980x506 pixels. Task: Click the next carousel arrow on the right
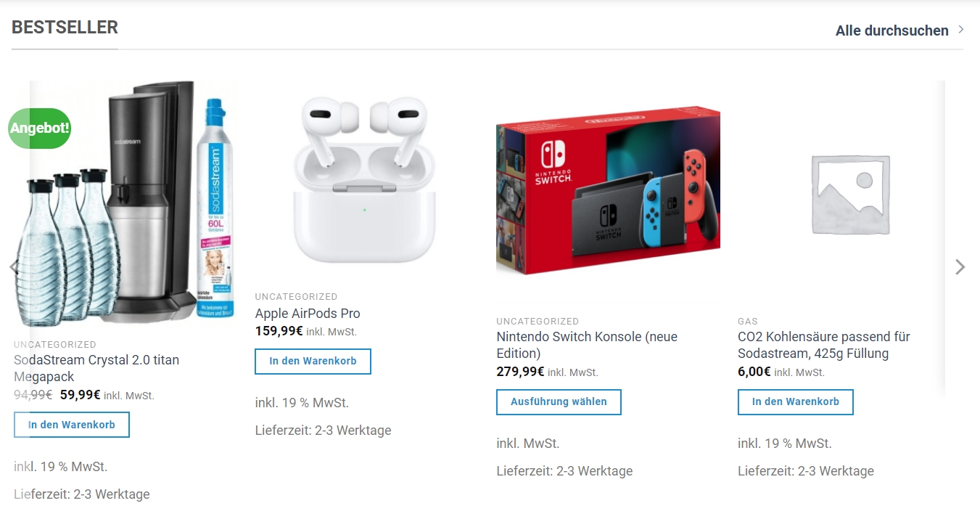[960, 267]
